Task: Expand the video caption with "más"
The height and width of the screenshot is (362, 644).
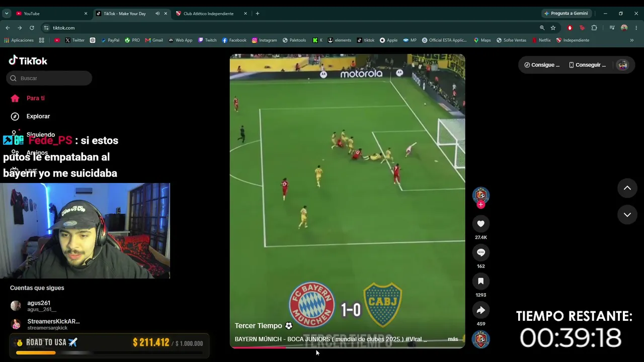Action: [453, 339]
